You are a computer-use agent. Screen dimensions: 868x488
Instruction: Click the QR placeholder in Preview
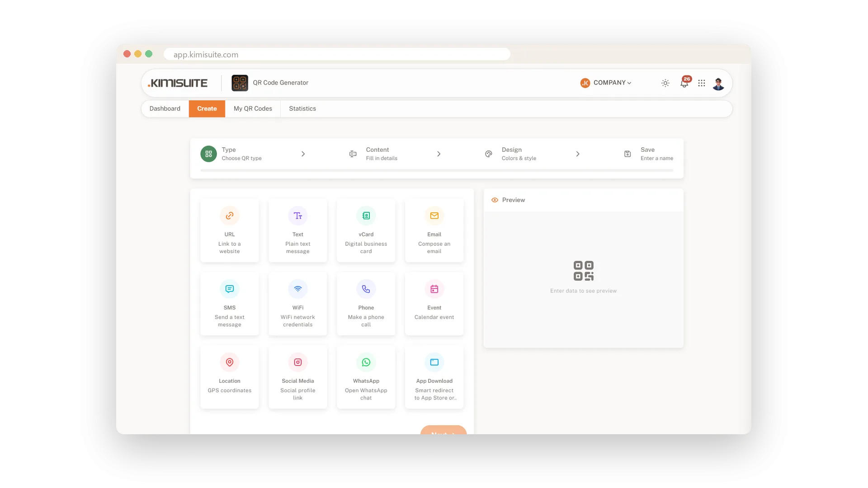point(584,271)
